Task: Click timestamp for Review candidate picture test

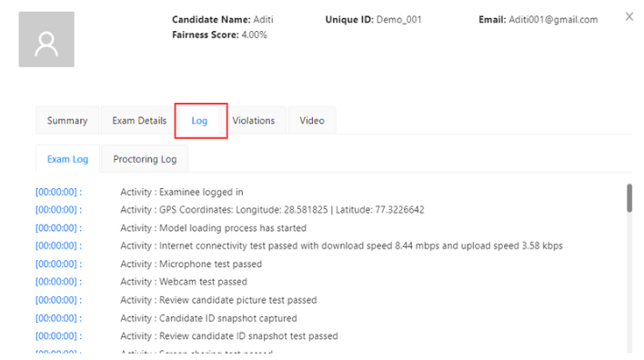Action: coord(59,300)
